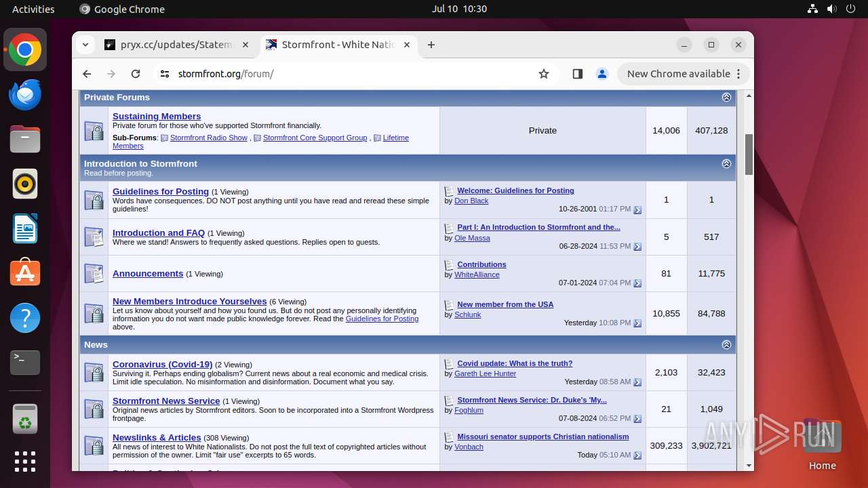The height and width of the screenshot is (488, 868).
Task: Go to last post in Covid update thread
Action: pyautogui.click(x=637, y=382)
